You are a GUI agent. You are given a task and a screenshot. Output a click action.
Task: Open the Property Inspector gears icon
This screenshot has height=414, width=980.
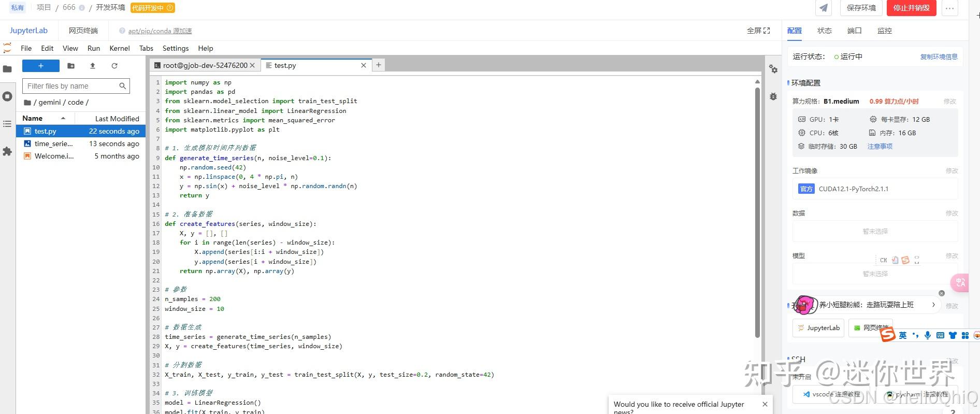click(773, 69)
